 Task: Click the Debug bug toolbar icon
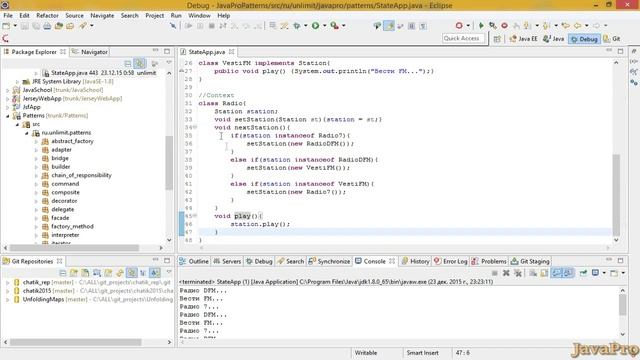(x=297, y=26)
